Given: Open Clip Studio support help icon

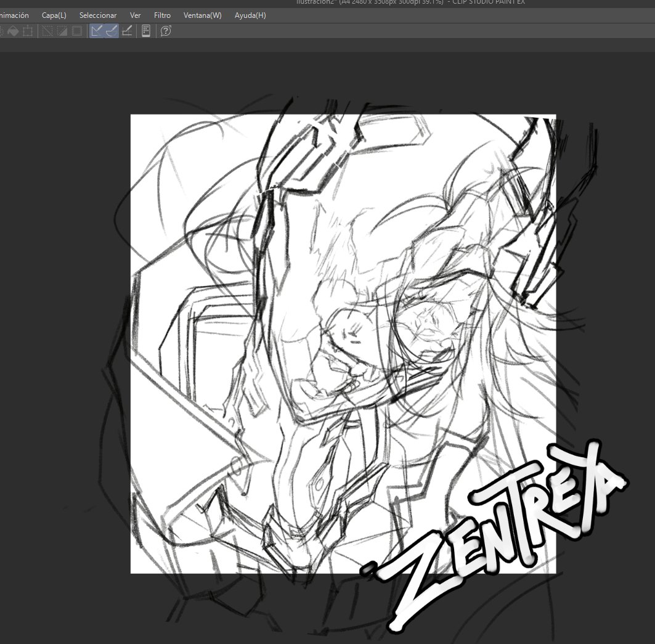Looking at the screenshot, I should [x=166, y=31].
